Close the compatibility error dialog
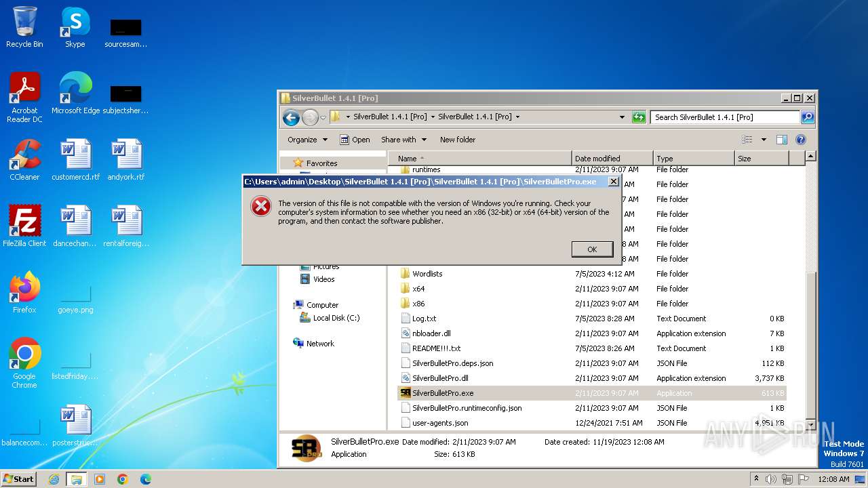868x488 pixels. point(613,182)
